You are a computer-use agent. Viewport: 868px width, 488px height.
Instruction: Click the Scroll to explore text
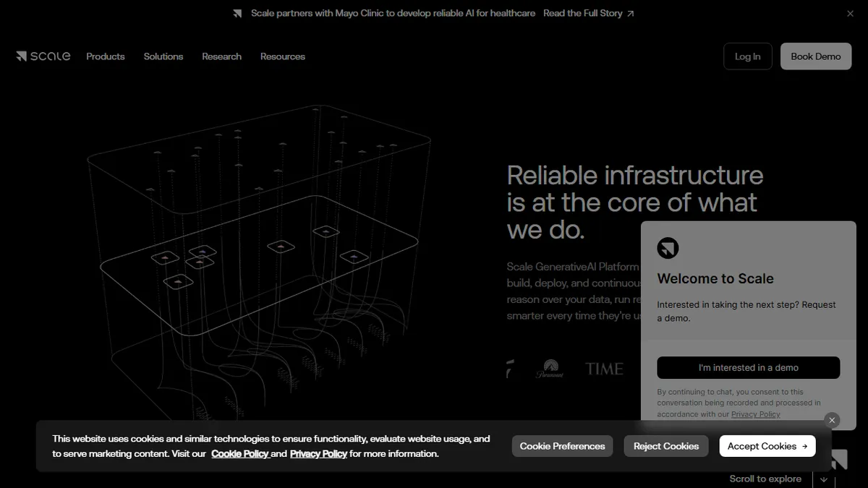765,479
